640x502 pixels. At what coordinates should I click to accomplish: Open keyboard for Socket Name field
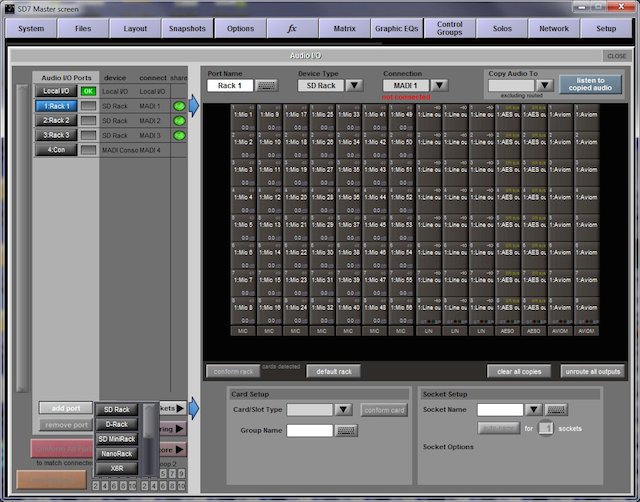point(556,409)
